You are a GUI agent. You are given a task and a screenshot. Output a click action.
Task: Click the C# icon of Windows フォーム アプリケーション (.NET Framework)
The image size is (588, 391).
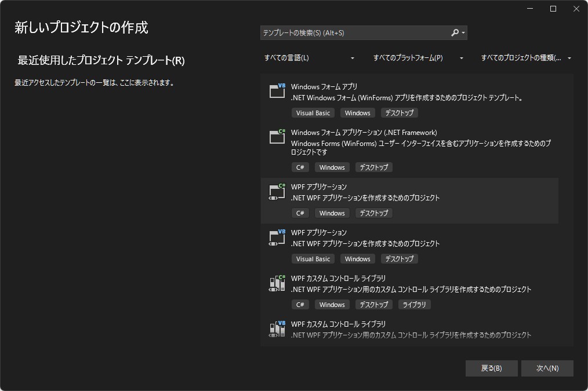(x=277, y=136)
